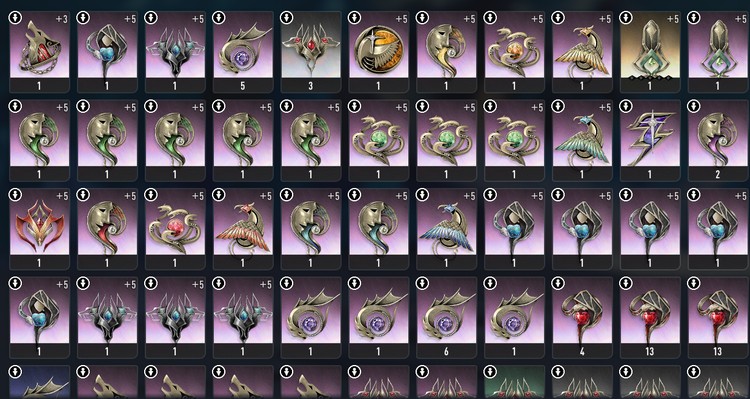Image resolution: width=750 pixels, height=399 pixels.
Task: Select the wolf-head arcane marked +3
Action: pyautogui.click(x=39, y=52)
